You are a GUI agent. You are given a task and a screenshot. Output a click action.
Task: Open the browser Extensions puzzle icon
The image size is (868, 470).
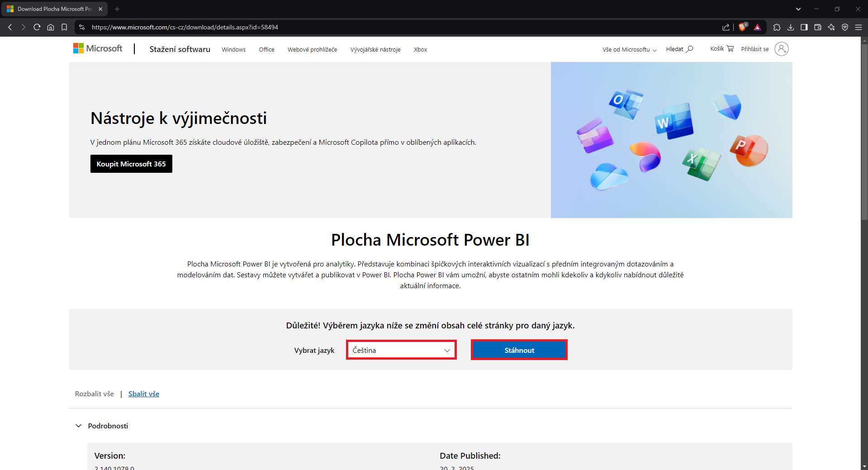point(777,27)
